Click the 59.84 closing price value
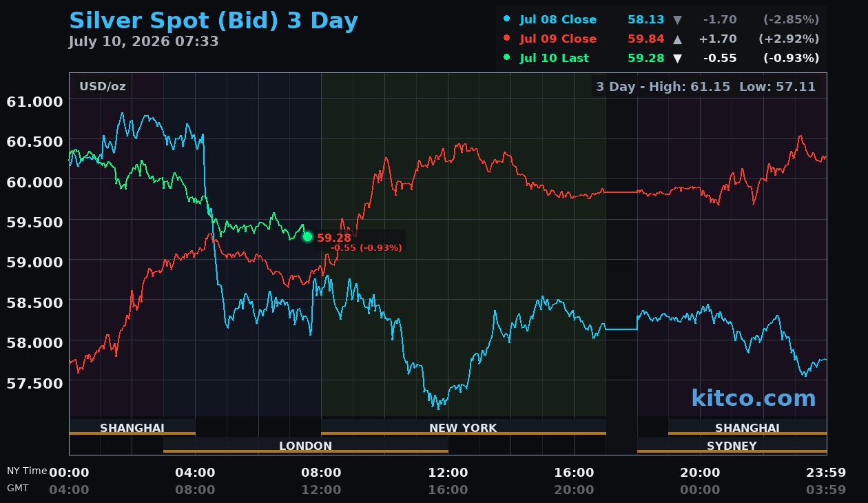Viewport: 868px width, 503px height. point(646,39)
